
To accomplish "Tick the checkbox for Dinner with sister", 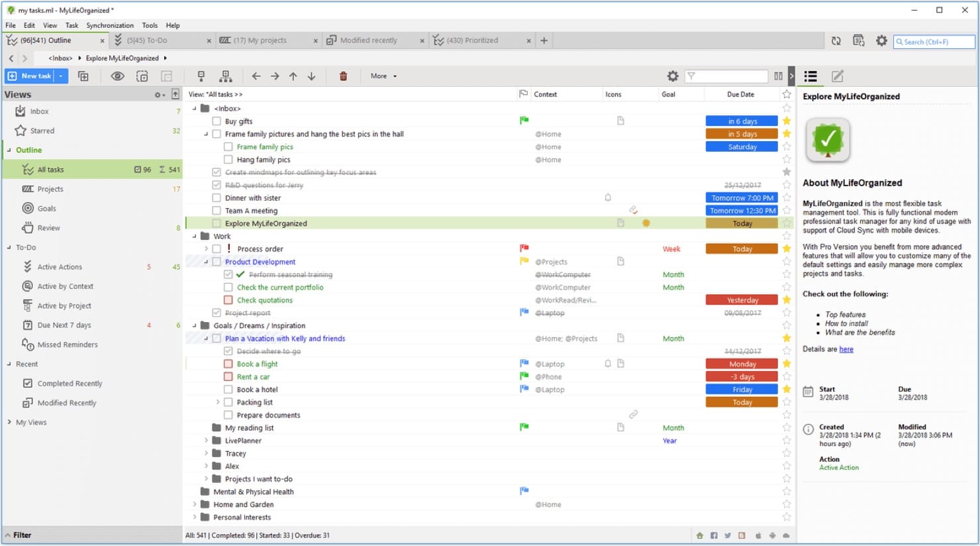I will pyautogui.click(x=217, y=197).
